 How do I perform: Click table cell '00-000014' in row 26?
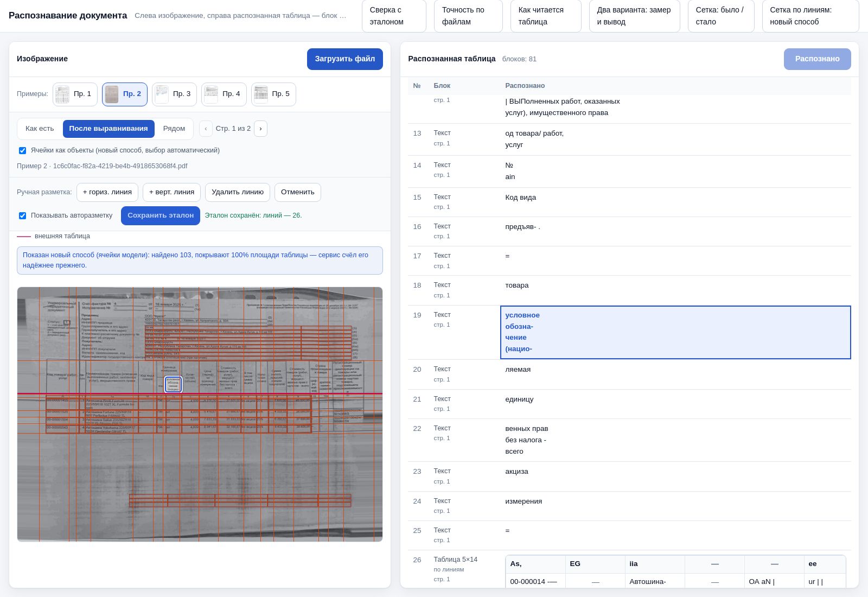click(x=535, y=581)
